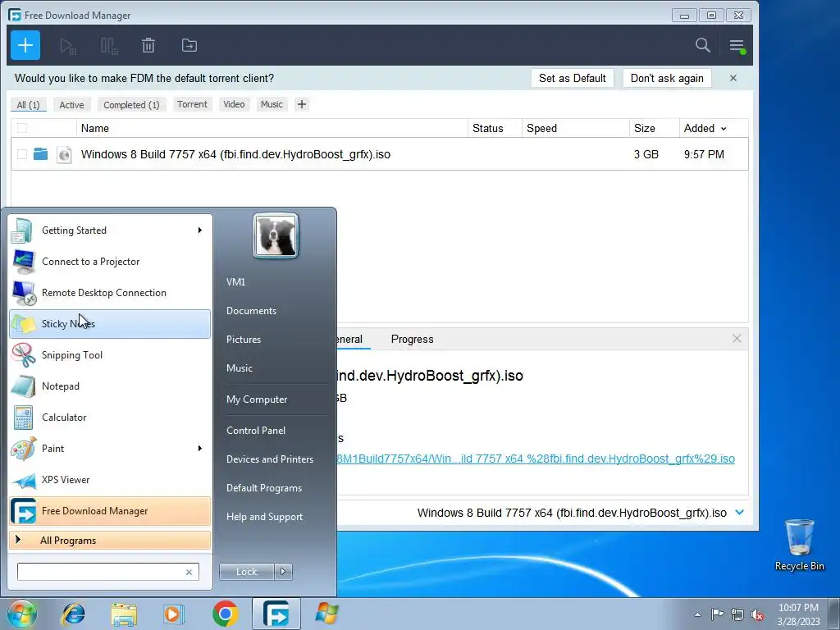
Task: Sort by the Added column dropdown arrow
Action: point(724,129)
